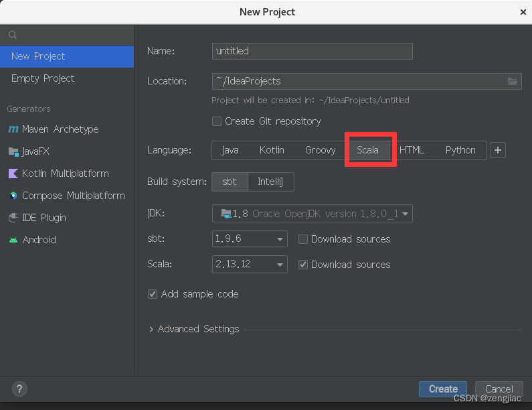Select Groovy as the language

click(321, 150)
